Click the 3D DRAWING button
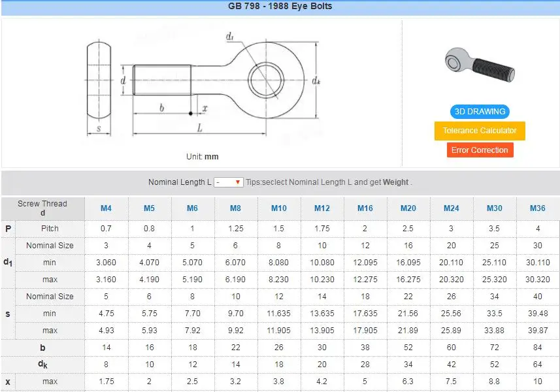Image resolution: width=560 pixels, height=392 pixels. tap(479, 112)
